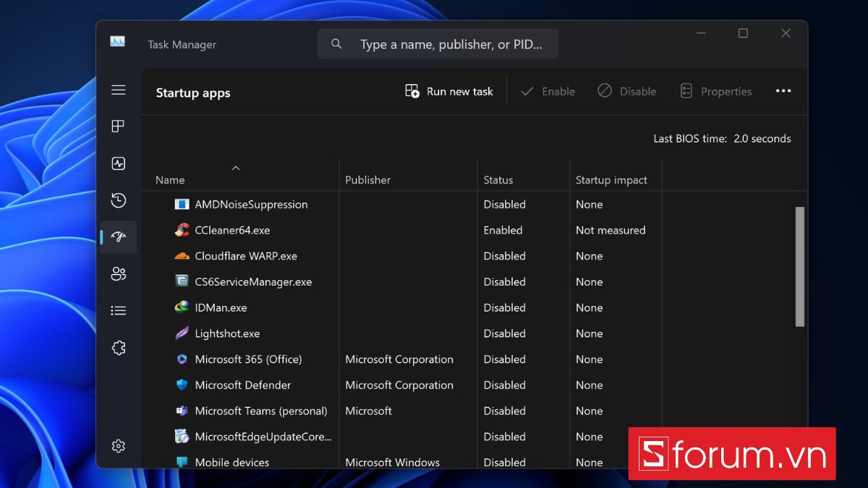Image resolution: width=868 pixels, height=488 pixels.
Task: Click the Disabled status of IDMan.exe
Action: click(x=504, y=307)
